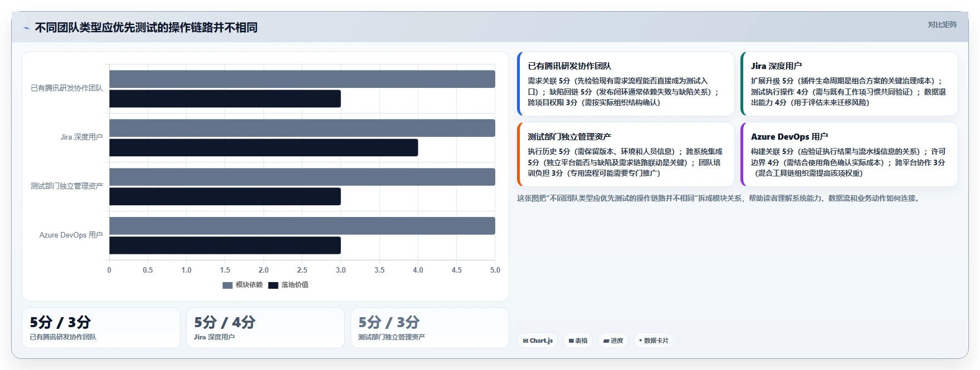Open the 测试部门独立管理资产 info card heading
The height and width of the screenshot is (370, 980).
point(569,136)
